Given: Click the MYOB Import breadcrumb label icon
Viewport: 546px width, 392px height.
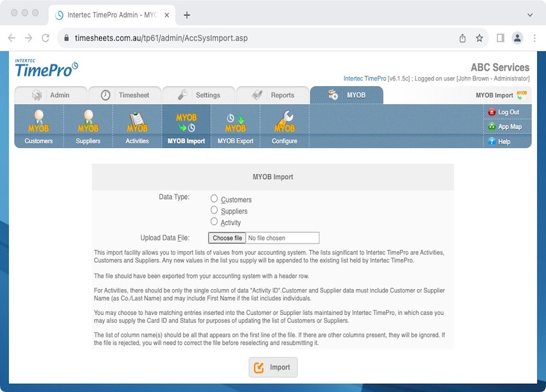Looking at the screenshot, I should tap(522, 95).
